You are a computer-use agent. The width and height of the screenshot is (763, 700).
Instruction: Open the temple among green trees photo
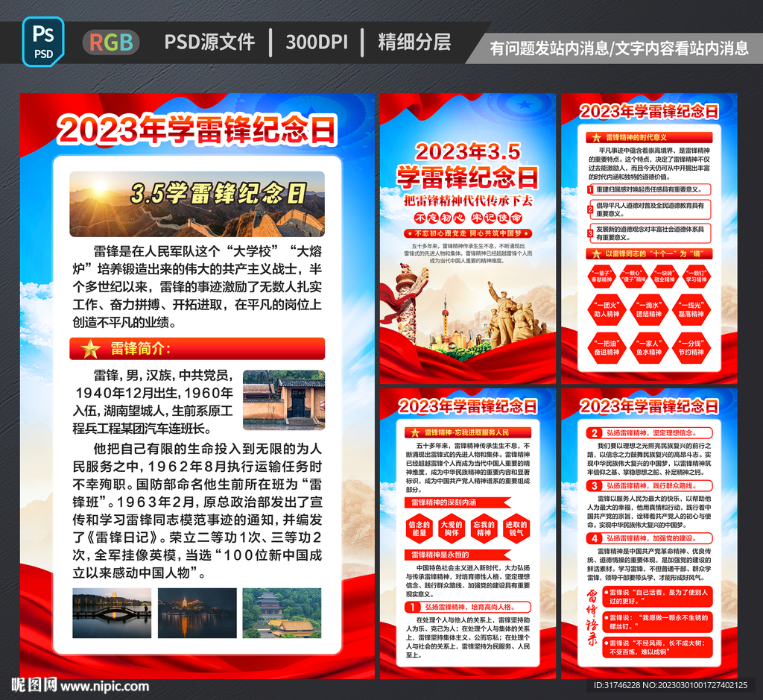[282, 613]
